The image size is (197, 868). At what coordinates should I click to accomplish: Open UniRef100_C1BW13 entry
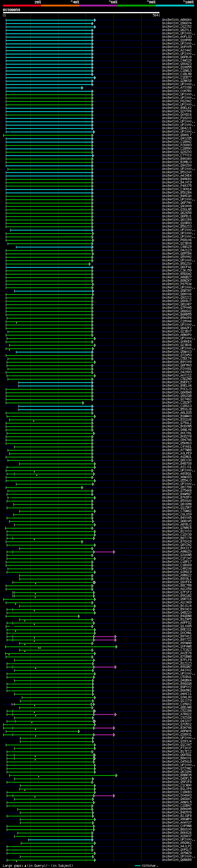(176, 71)
